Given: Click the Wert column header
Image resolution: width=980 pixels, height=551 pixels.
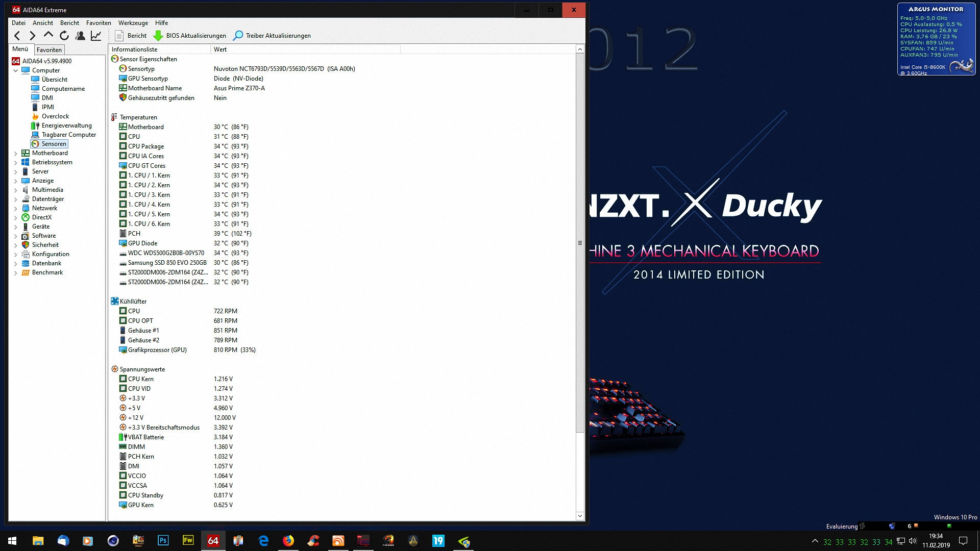Looking at the screenshot, I should [306, 49].
